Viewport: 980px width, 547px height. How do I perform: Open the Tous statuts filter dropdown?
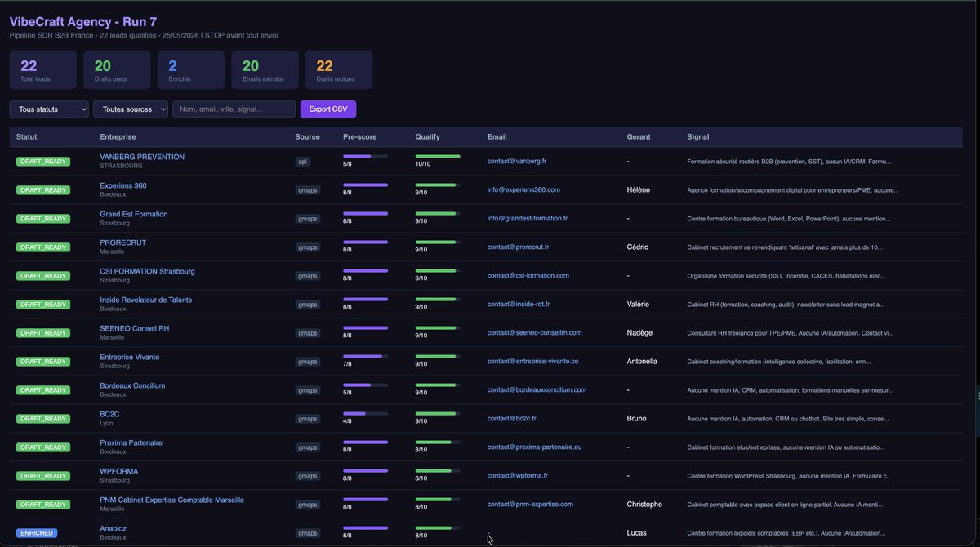tap(49, 109)
